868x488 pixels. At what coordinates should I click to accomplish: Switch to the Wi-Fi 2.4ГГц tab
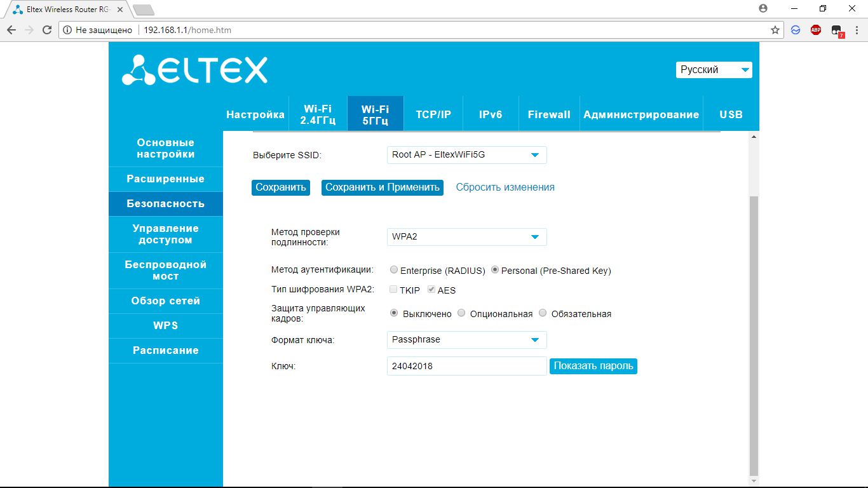click(x=318, y=114)
